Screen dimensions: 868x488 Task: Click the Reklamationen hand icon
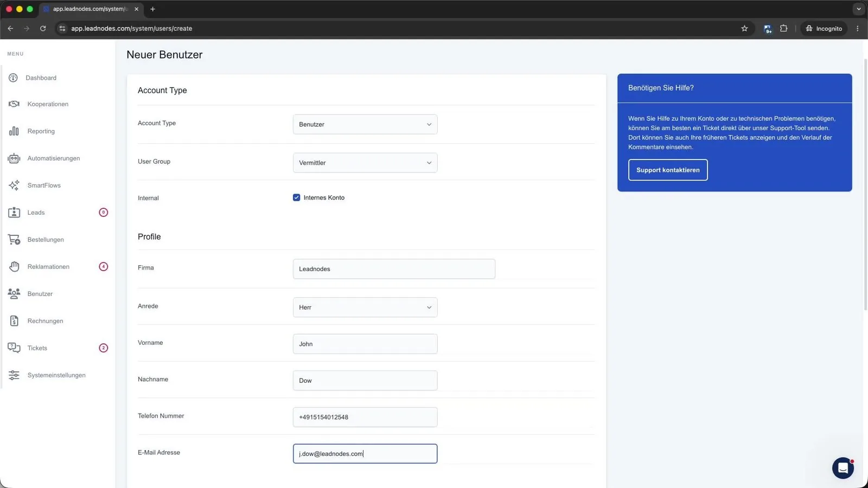pyautogui.click(x=14, y=266)
